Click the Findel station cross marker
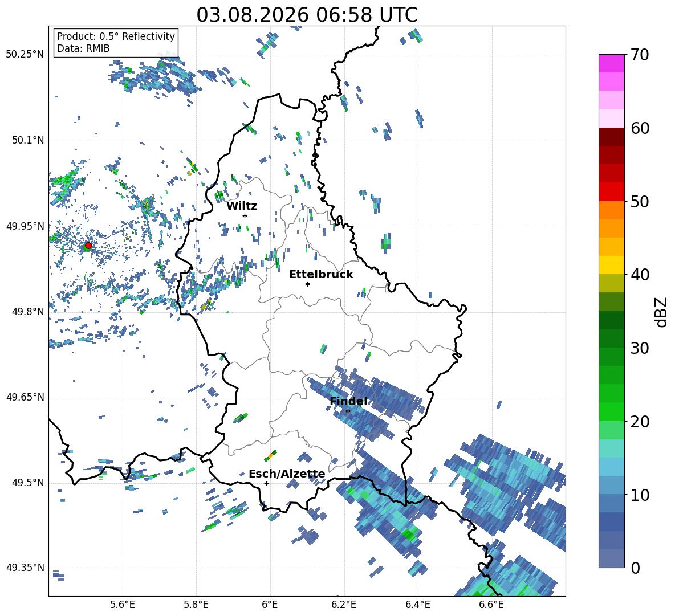 tap(348, 411)
